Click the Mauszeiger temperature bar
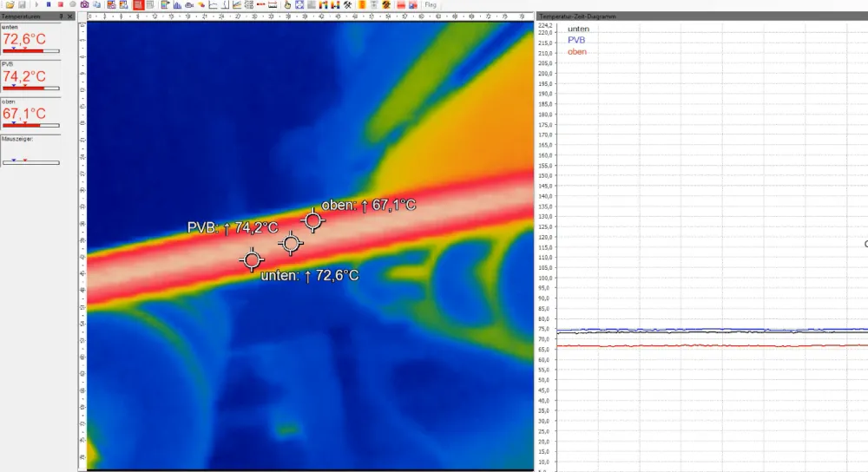This screenshot has width=868, height=472. 30,161
